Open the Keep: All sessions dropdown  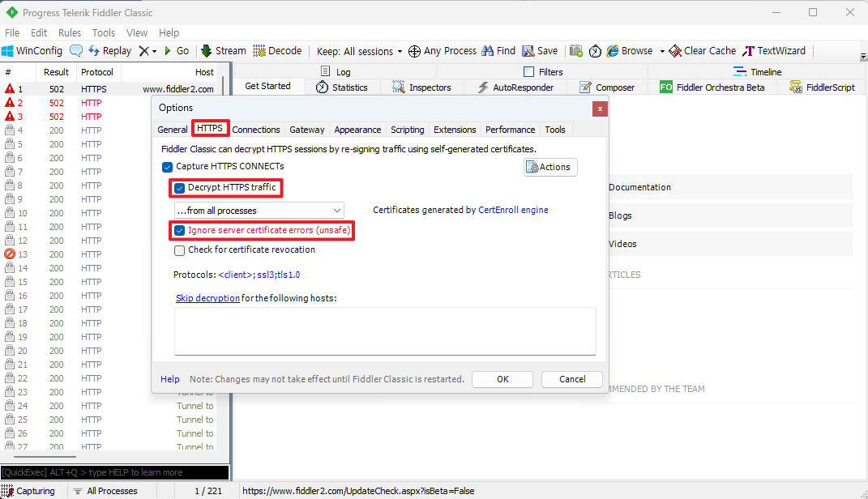coord(359,52)
